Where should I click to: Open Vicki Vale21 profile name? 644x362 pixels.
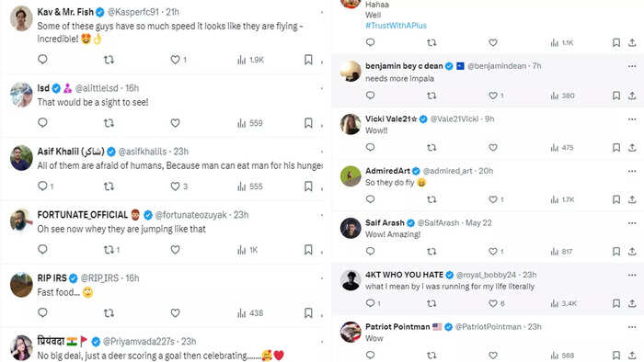(x=391, y=119)
